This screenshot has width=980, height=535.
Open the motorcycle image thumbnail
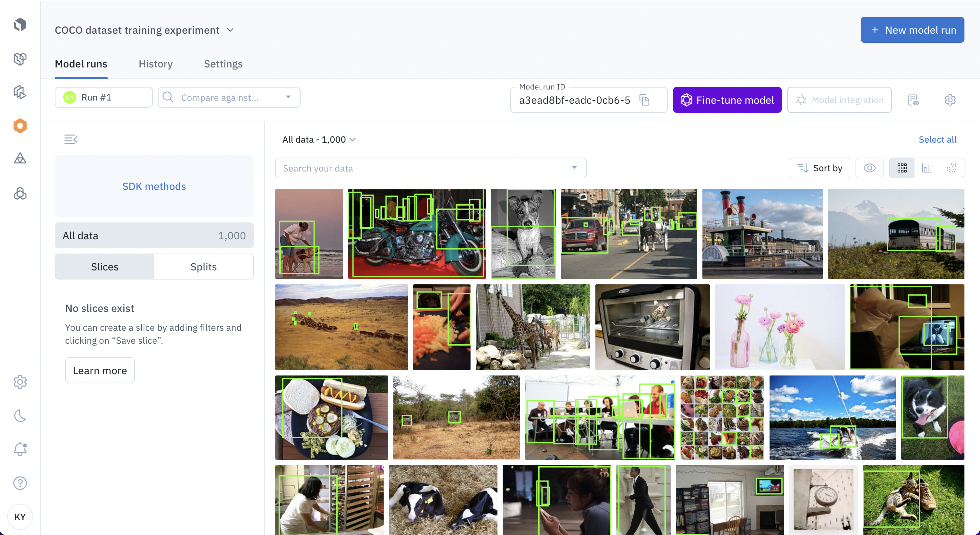tap(417, 234)
